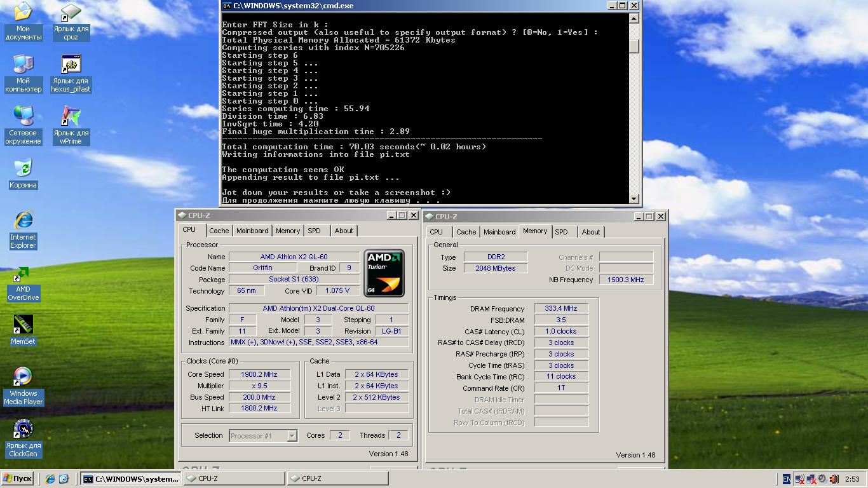This screenshot has height=488, width=868.
Task: Switch to the cmd.exe taskbar button
Action: click(131, 479)
